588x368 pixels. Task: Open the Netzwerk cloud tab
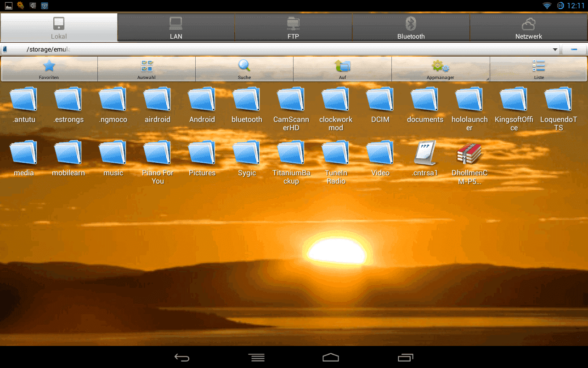pyautogui.click(x=529, y=28)
